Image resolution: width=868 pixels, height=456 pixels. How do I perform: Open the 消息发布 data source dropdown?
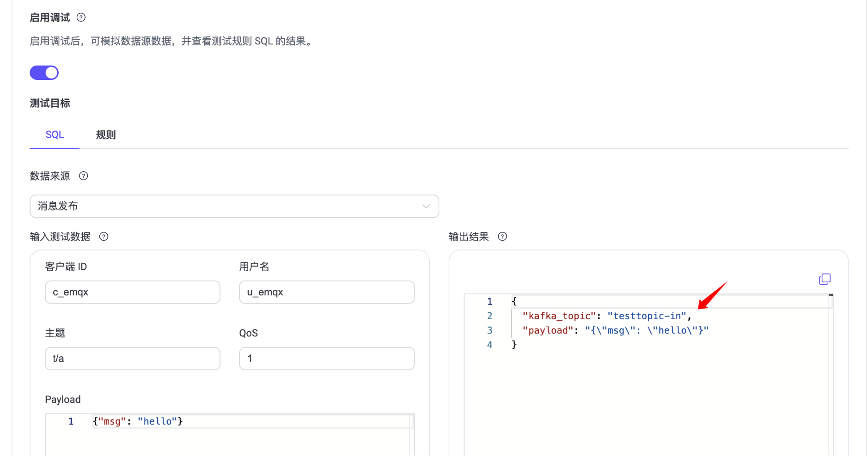pyautogui.click(x=234, y=207)
